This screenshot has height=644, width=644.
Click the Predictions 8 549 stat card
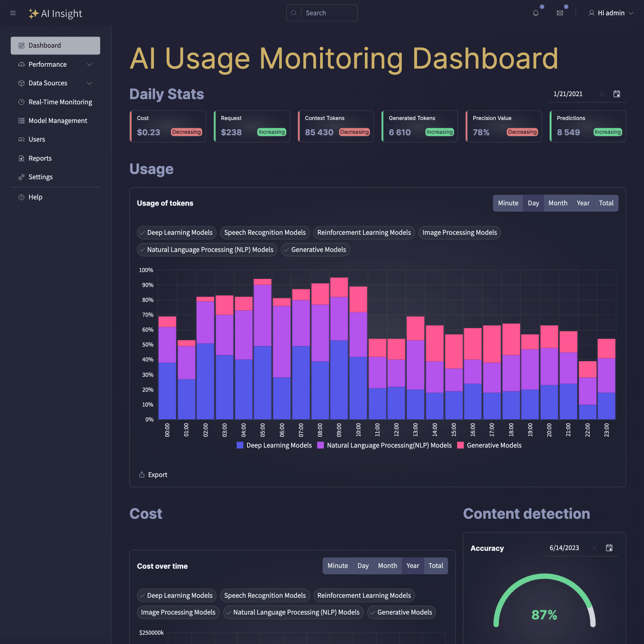point(588,126)
